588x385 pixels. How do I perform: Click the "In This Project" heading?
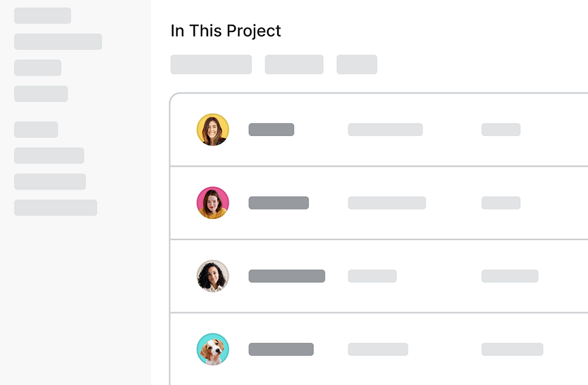(225, 31)
